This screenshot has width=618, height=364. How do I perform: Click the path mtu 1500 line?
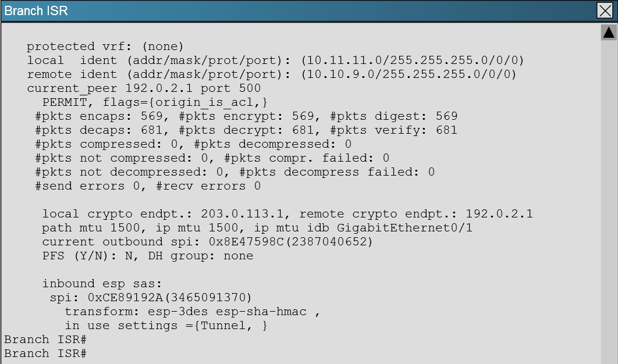[257, 228]
